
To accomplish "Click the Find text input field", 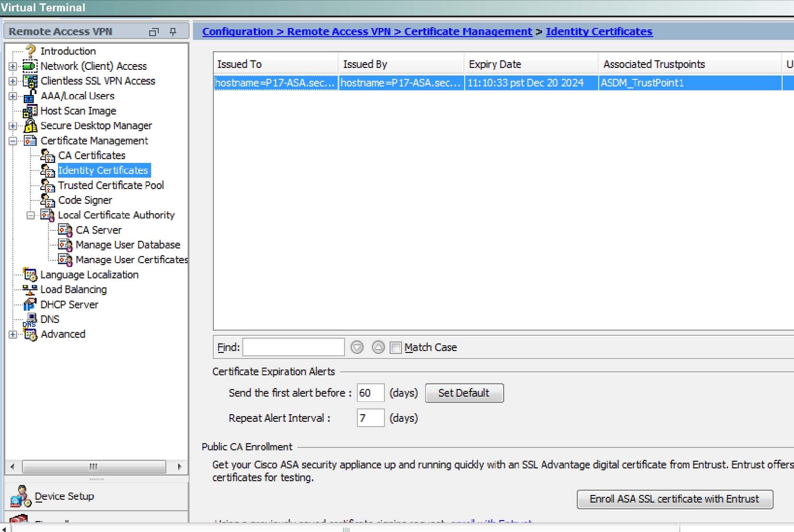I will click(293, 347).
